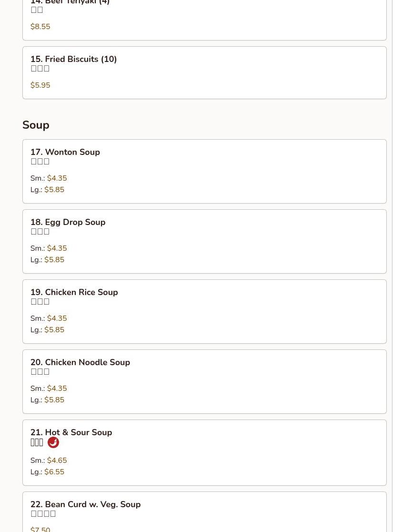Click the $8.55 Beef Teriyaki price
Image resolution: width=402 pixels, height=532 pixels.
click(x=40, y=27)
